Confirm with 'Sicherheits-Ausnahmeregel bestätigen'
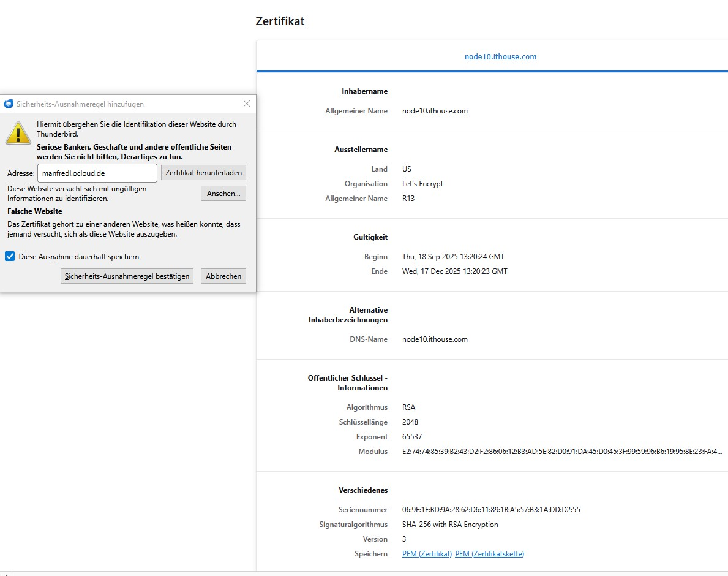This screenshot has height=576, width=728. click(127, 276)
